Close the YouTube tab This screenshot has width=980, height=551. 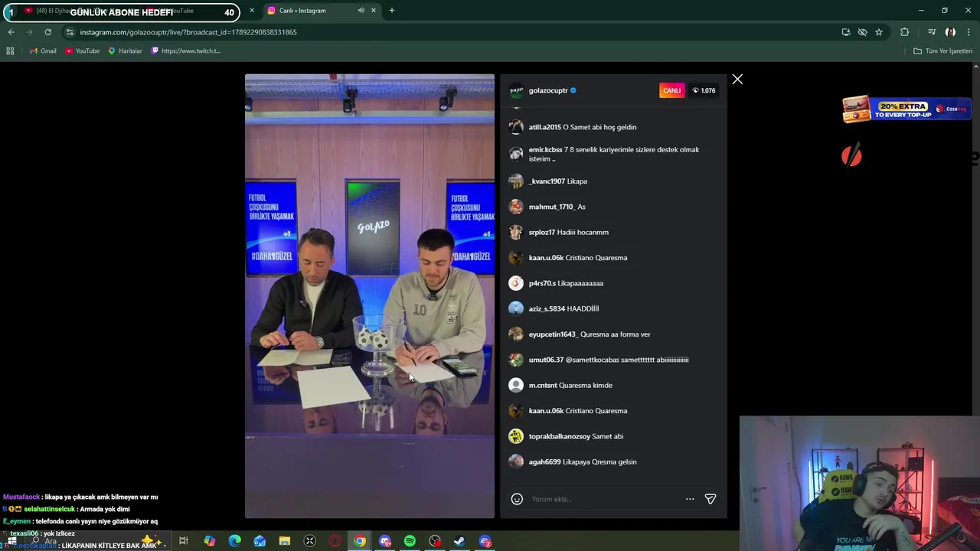coord(252,11)
